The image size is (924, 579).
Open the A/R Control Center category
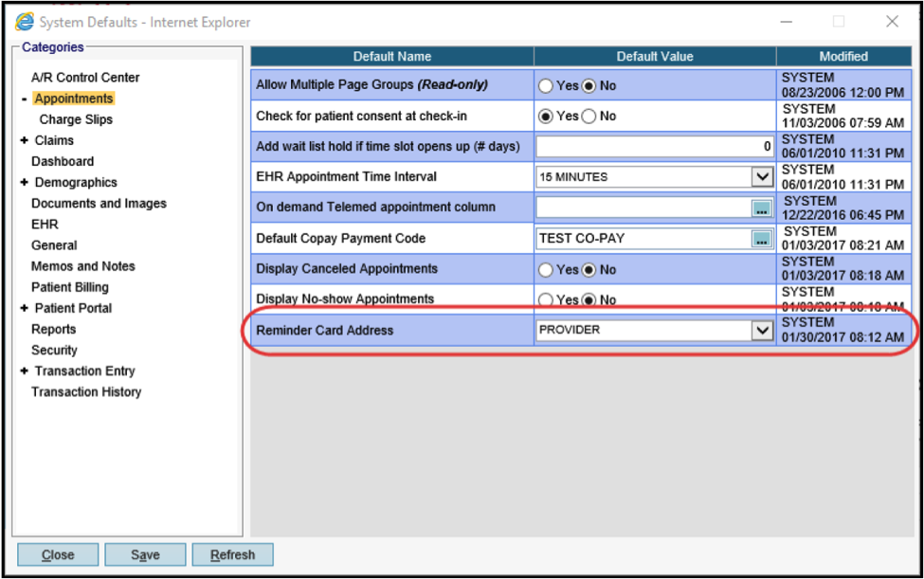85,78
